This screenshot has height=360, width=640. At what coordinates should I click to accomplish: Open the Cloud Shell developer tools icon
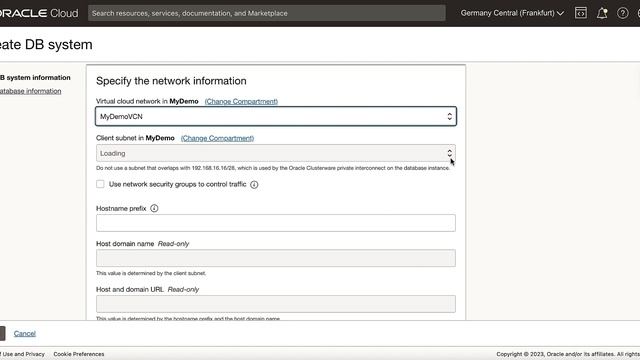click(x=580, y=13)
